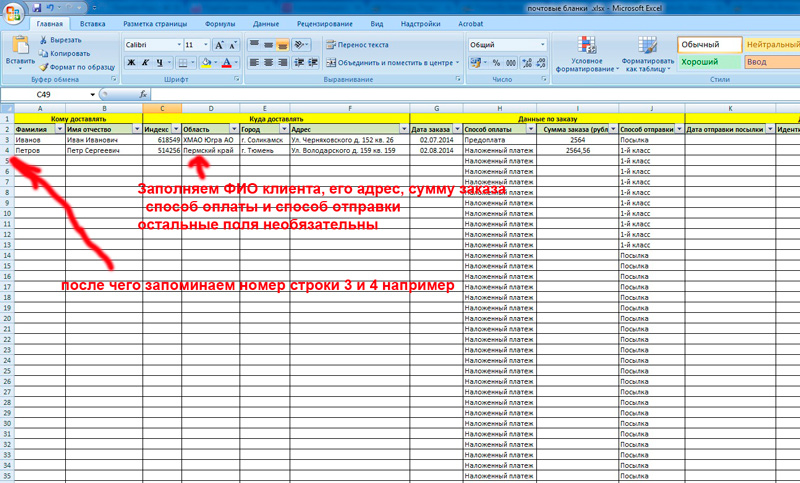
Task: Toggle italic formatting (К)
Action: click(144, 62)
